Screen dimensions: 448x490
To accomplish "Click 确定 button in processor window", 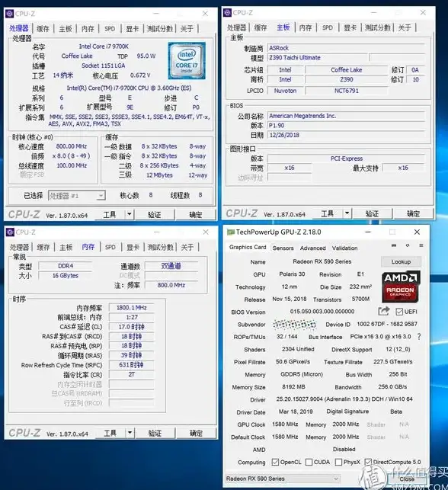I will pos(196,214).
